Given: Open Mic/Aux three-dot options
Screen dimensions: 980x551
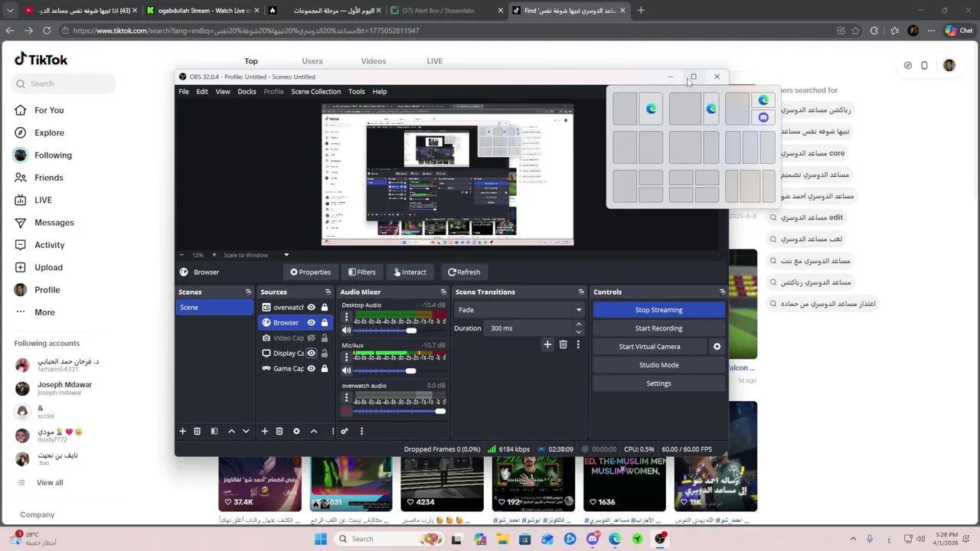Looking at the screenshot, I should [346, 357].
